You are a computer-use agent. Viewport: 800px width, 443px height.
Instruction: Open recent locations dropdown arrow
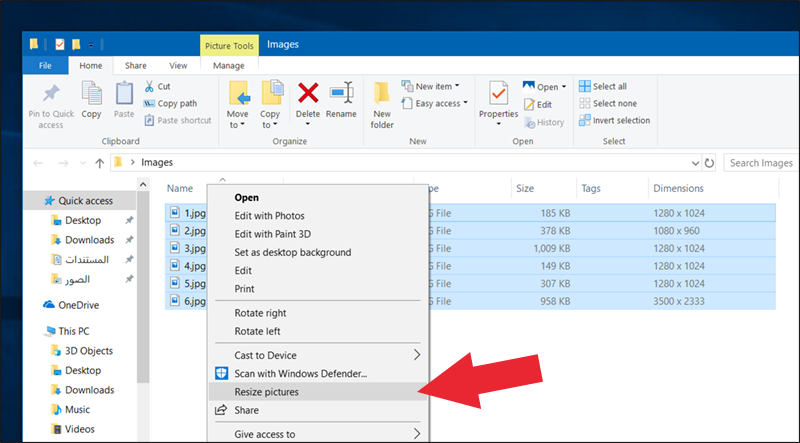click(83, 163)
